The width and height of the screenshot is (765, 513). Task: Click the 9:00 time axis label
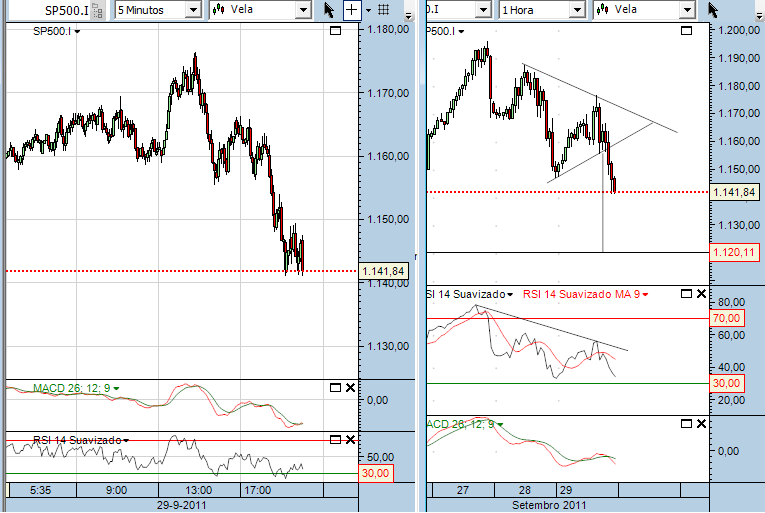click(x=116, y=490)
